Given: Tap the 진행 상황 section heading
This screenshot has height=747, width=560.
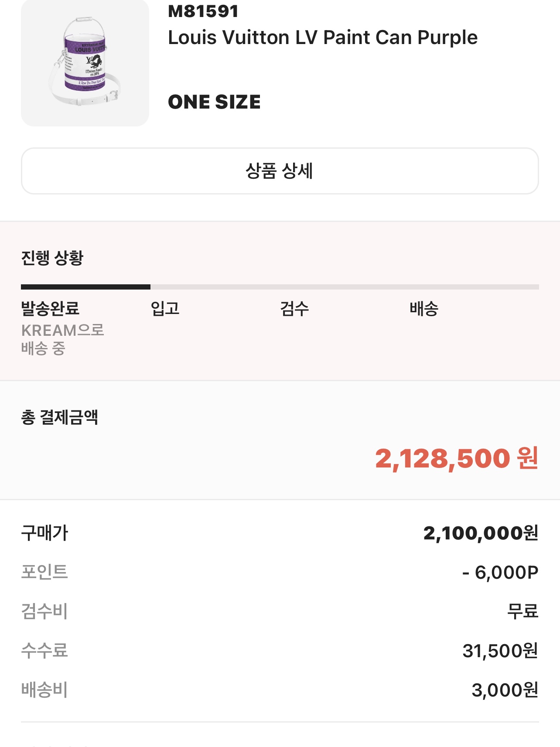Looking at the screenshot, I should (x=52, y=258).
